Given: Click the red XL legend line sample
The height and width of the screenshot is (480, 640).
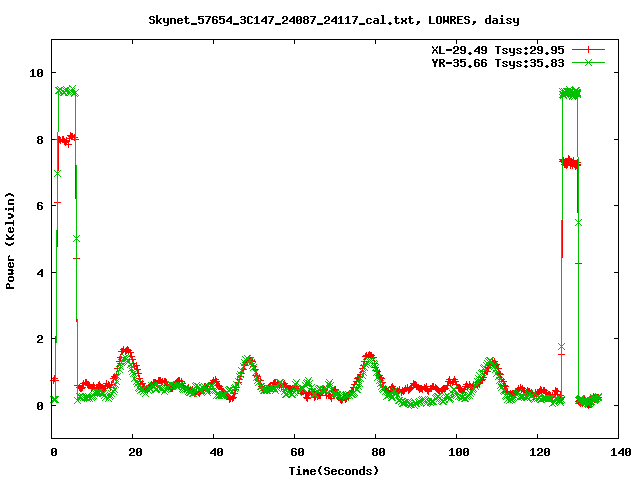Looking at the screenshot, I should (588, 50).
